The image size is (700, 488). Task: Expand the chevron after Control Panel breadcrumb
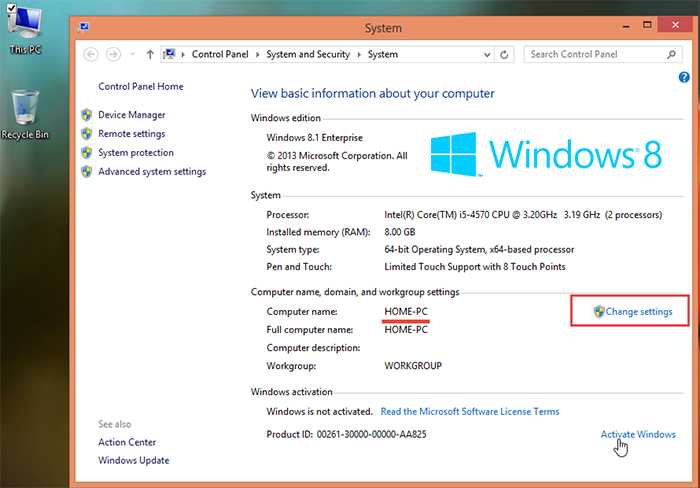(x=257, y=54)
